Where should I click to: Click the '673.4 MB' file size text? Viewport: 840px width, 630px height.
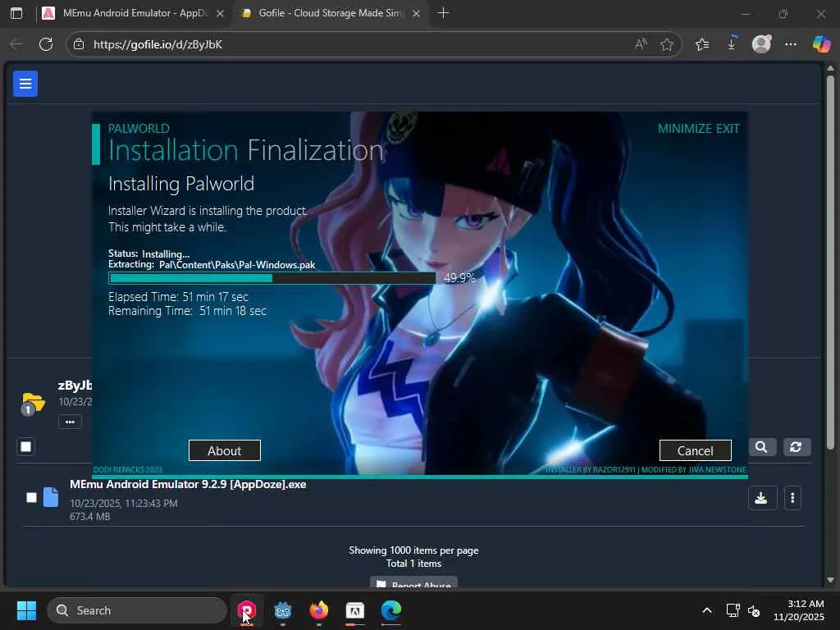point(90,517)
